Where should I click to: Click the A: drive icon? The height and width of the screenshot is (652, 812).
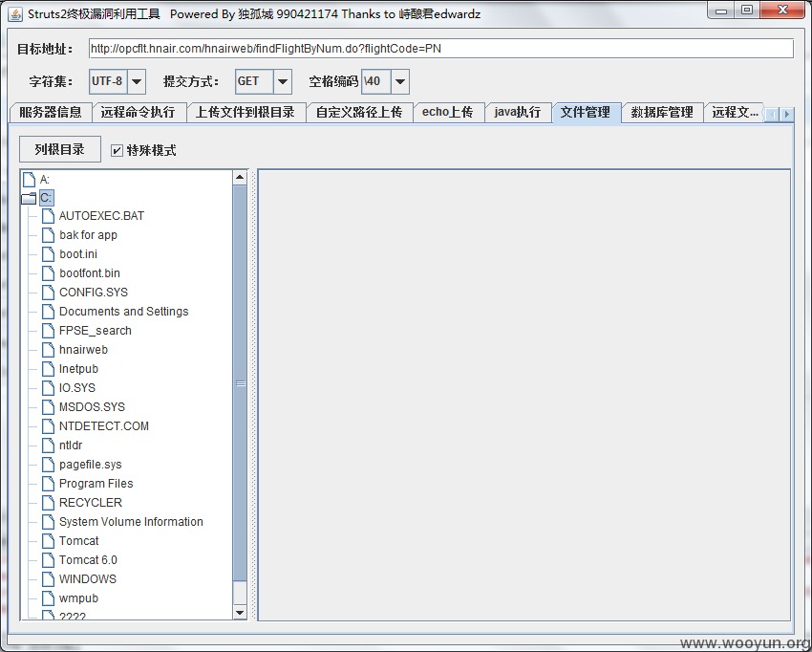(x=29, y=180)
